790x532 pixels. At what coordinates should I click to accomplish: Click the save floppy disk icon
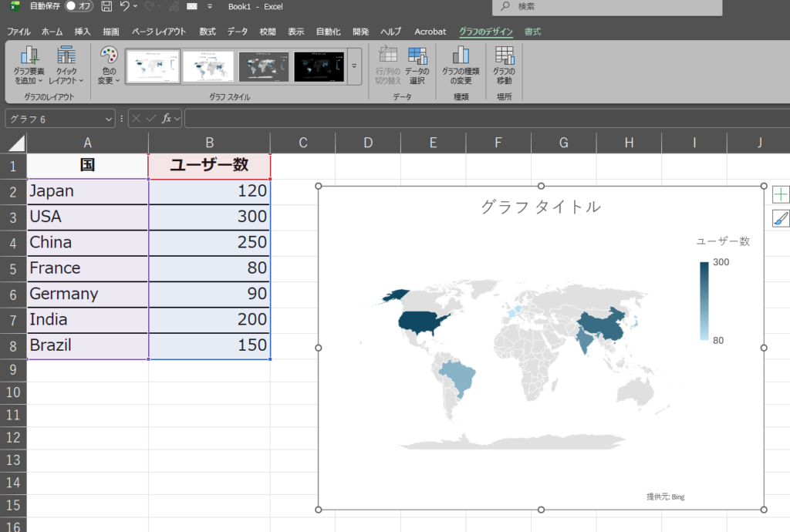(x=106, y=7)
